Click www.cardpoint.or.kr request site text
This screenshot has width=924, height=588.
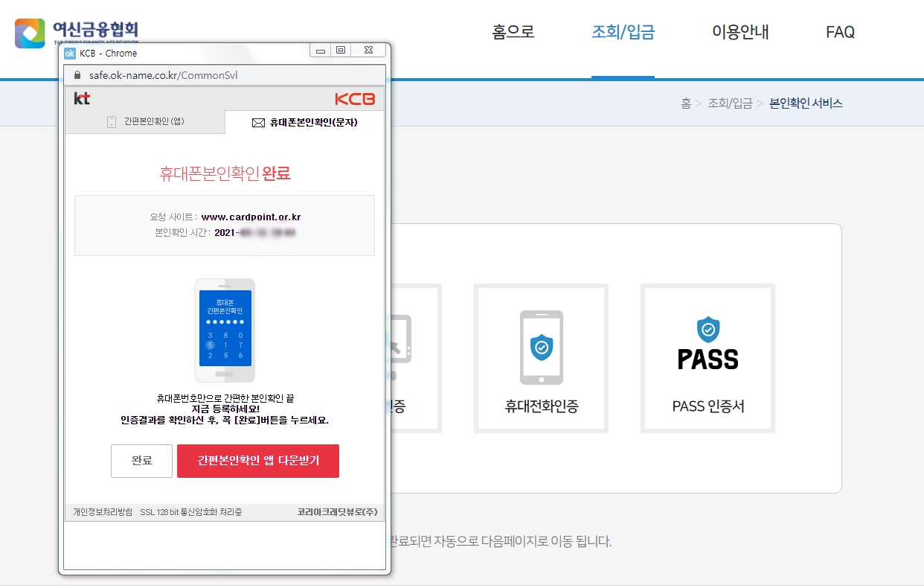pos(251,217)
